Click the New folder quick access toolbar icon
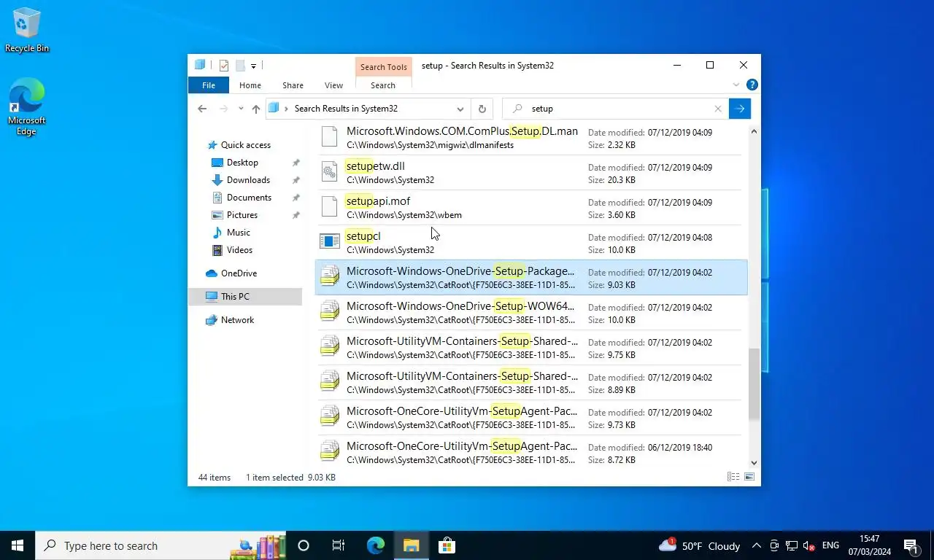The height and width of the screenshot is (560, 934). [x=240, y=66]
